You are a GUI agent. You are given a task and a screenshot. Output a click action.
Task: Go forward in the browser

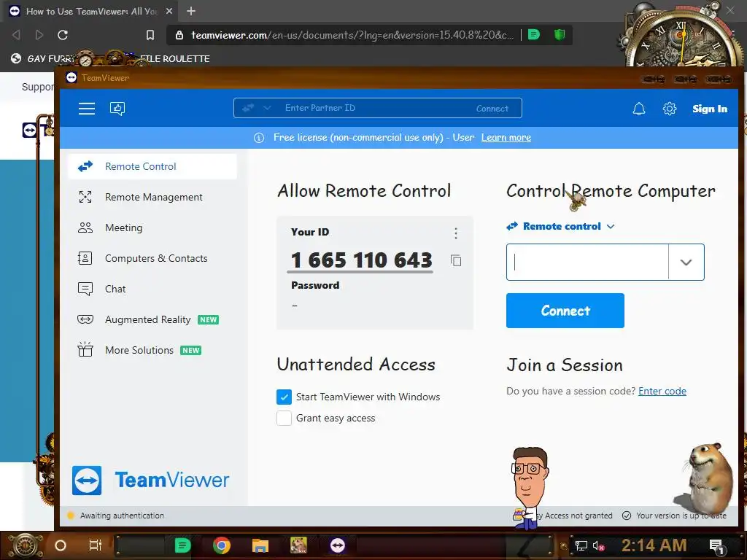click(39, 35)
